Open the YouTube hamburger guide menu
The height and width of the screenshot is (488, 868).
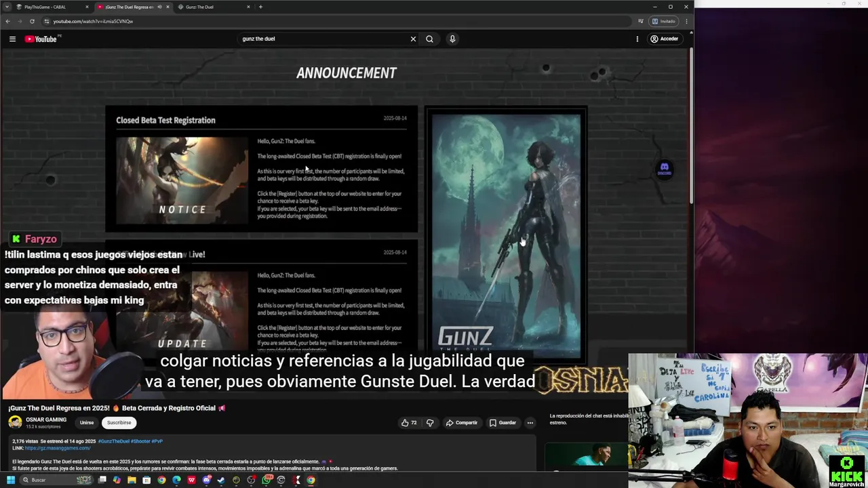[x=12, y=39]
